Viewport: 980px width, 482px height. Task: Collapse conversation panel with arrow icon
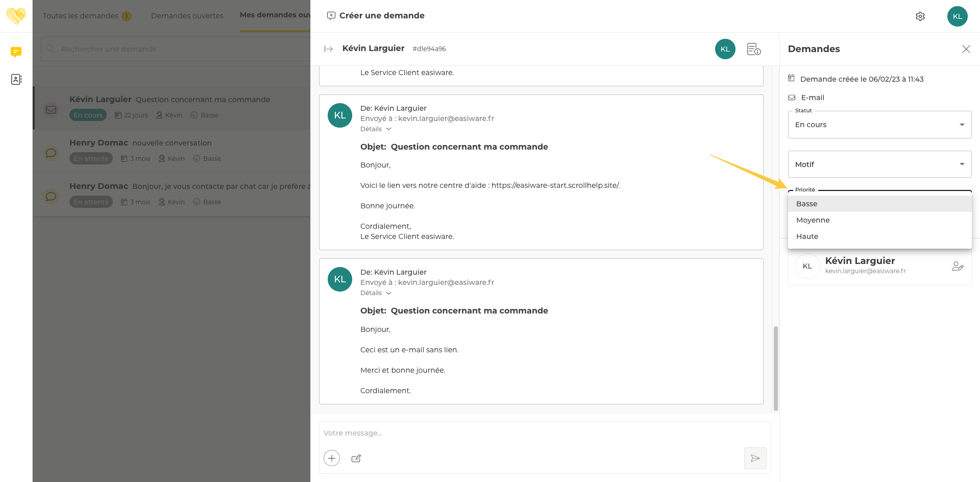[328, 49]
